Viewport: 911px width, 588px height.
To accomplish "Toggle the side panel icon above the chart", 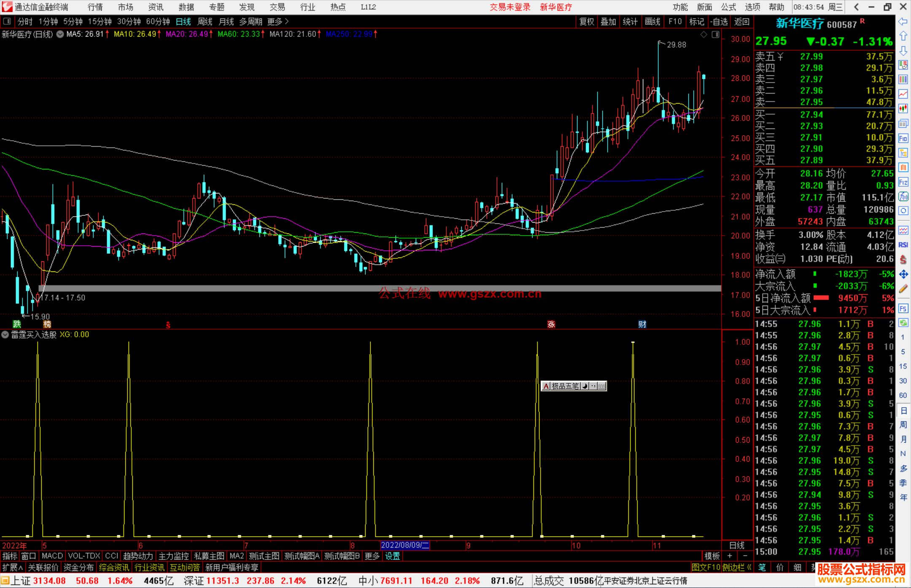I will [x=715, y=35].
